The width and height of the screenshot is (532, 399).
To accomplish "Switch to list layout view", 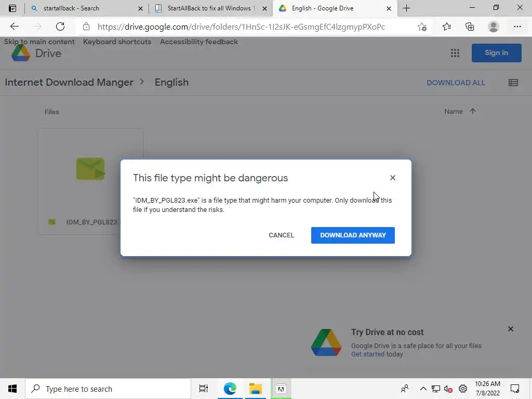I will [x=513, y=83].
